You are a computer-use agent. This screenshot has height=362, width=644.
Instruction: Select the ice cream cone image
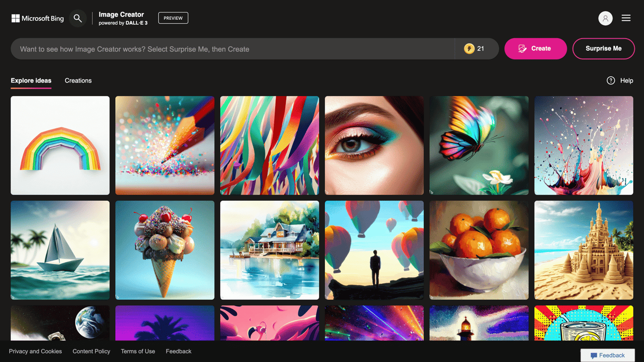tap(165, 250)
